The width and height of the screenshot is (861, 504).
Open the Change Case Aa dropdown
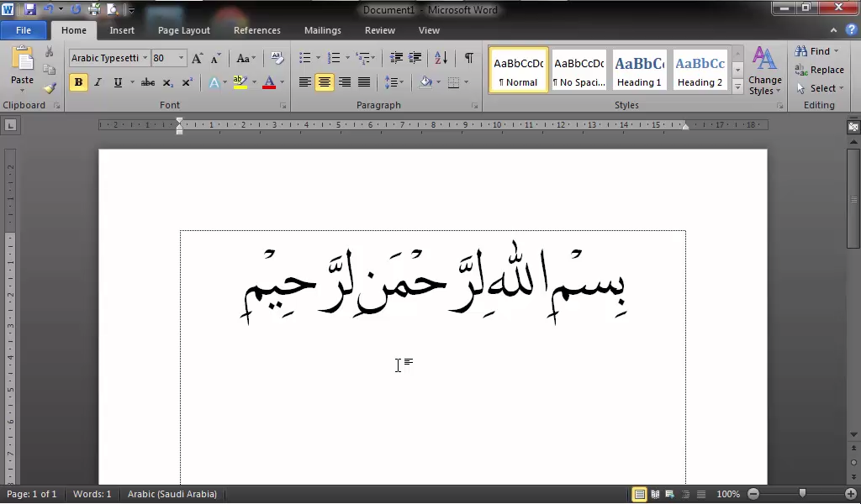click(x=246, y=58)
